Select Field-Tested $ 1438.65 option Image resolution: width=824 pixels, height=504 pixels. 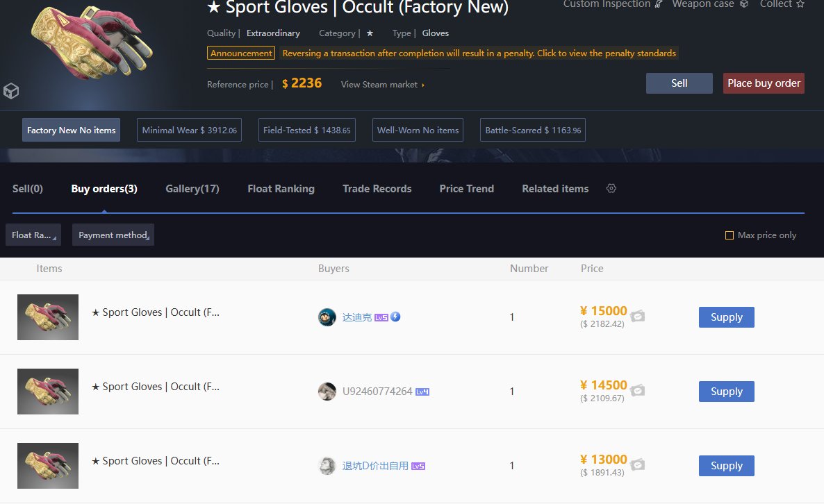(307, 130)
